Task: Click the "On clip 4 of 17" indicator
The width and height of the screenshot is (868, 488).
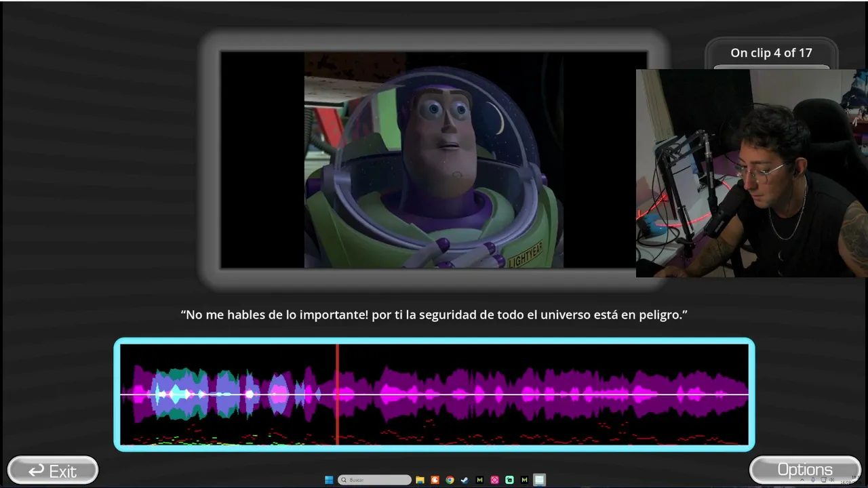Action: pos(771,53)
